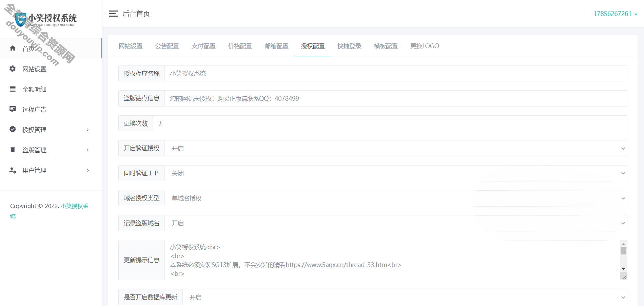
Task: Open 网站设置 in the sidebar
Action: 51,69
